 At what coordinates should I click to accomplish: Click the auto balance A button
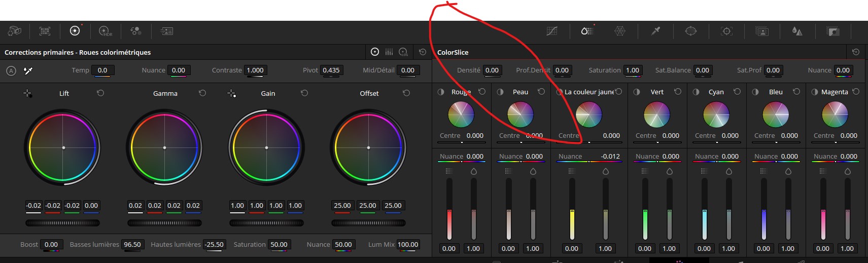pyautogui.click(x=11, y=71)
